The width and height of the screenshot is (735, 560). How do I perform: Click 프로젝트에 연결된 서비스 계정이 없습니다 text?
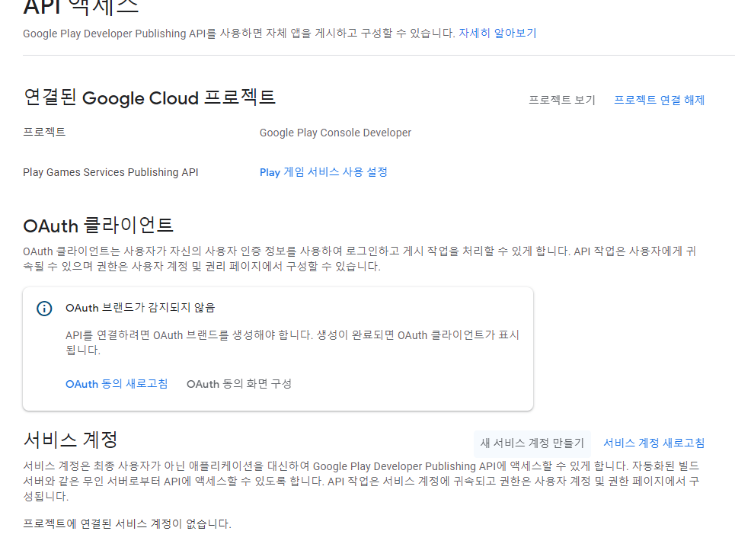click(x=127, y=523)
